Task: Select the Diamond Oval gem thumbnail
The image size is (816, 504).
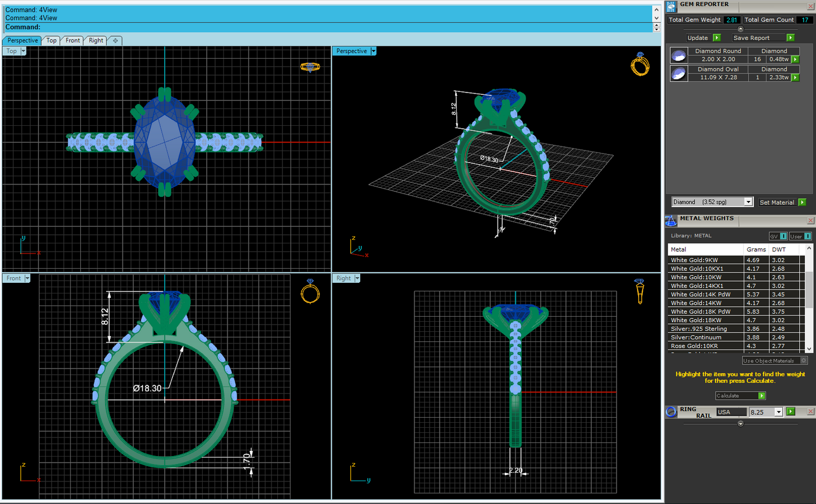Action: click(x=678, y=73)
